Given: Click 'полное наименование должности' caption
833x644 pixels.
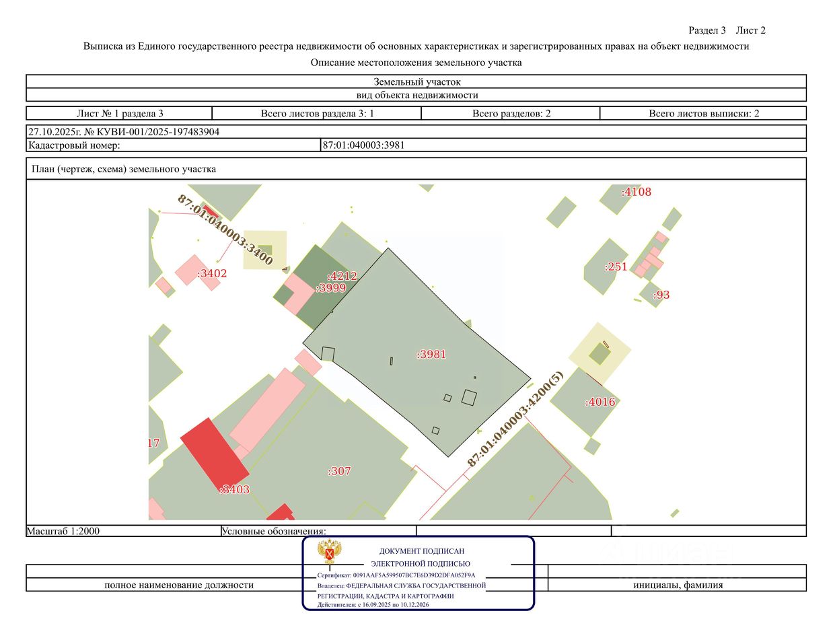Looking at the screenshot, I should 179,585.
